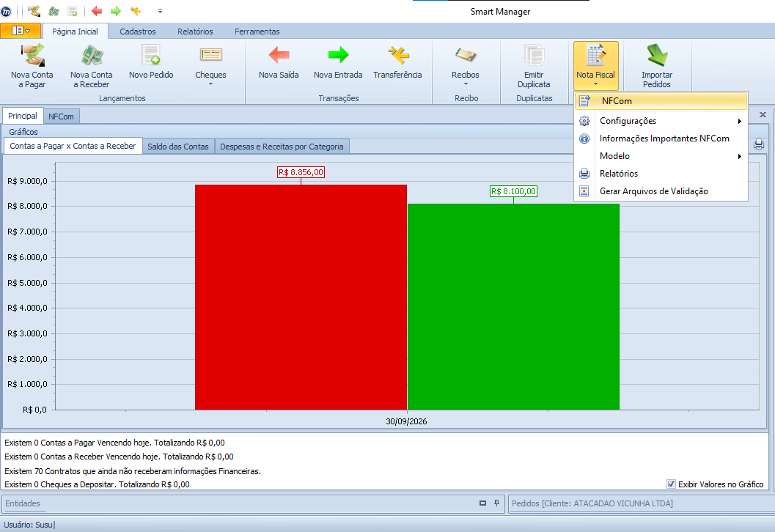Select the Saldo das Contas tab
775x532 pixels.
(x=178, y=147)
